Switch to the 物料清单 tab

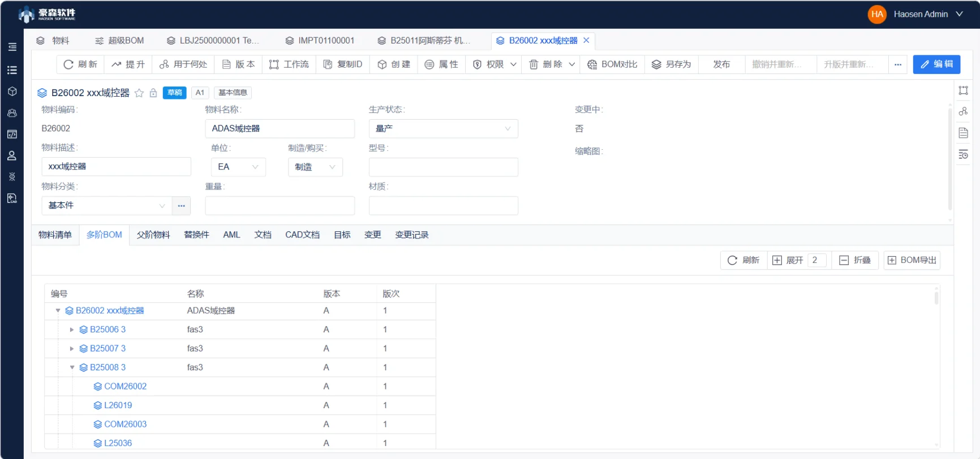pos(55,235)
